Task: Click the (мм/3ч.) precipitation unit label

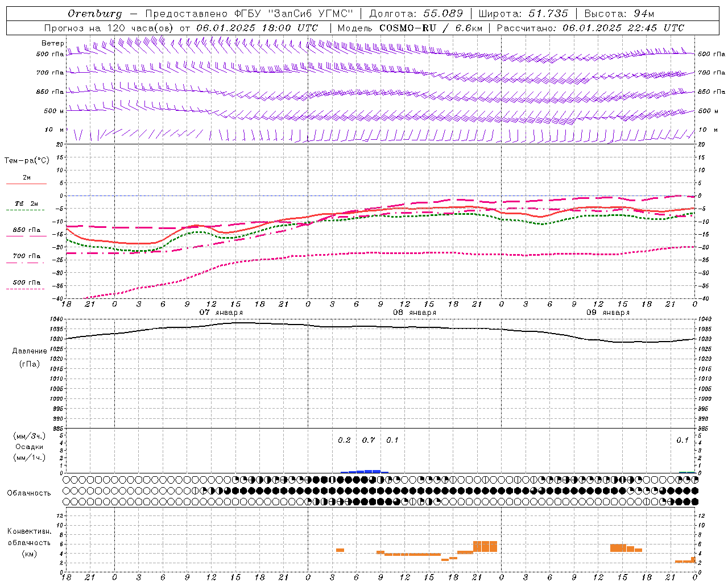Action: (29, 436)
